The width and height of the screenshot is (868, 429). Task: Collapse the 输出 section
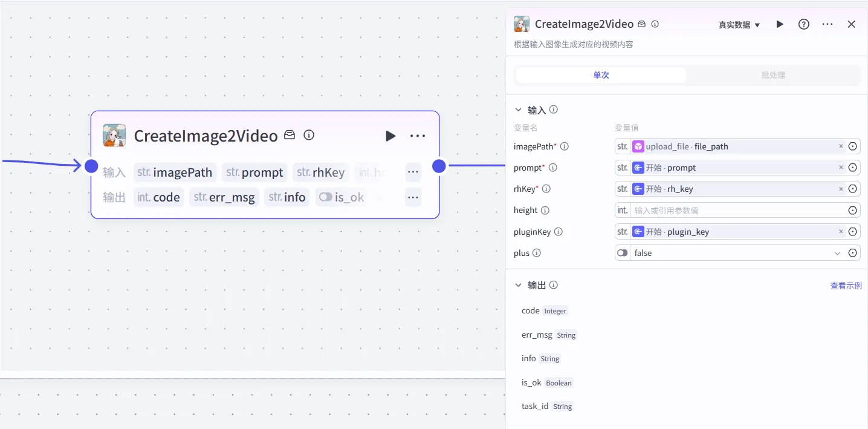coord(518,285)
